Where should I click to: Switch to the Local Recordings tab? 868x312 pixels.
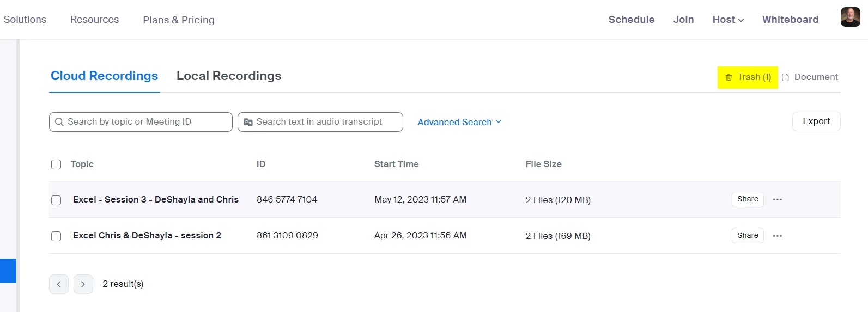tap(229, 76)
